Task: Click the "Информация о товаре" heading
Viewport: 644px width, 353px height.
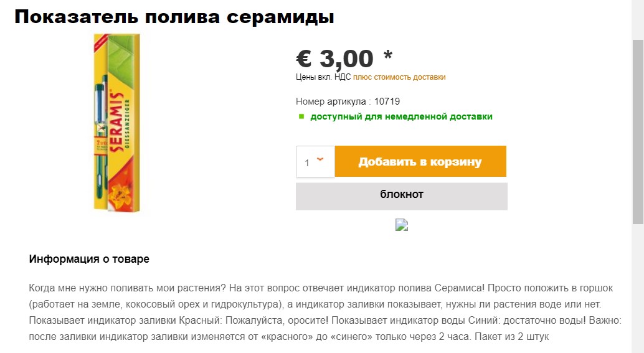Action: pos(89,259)
